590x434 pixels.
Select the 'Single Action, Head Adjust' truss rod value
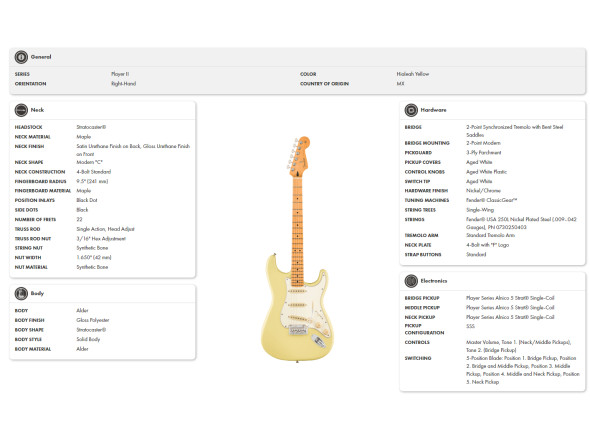coord(105,229)
